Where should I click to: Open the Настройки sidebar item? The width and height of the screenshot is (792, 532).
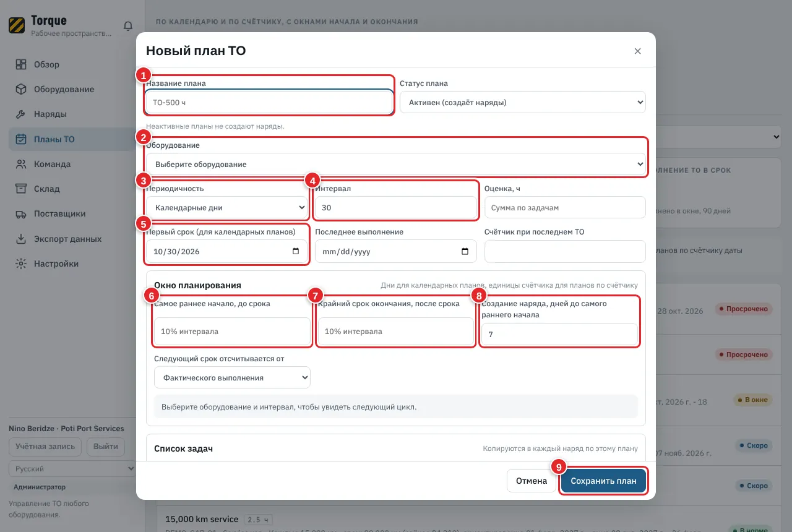tap(72, 264)
